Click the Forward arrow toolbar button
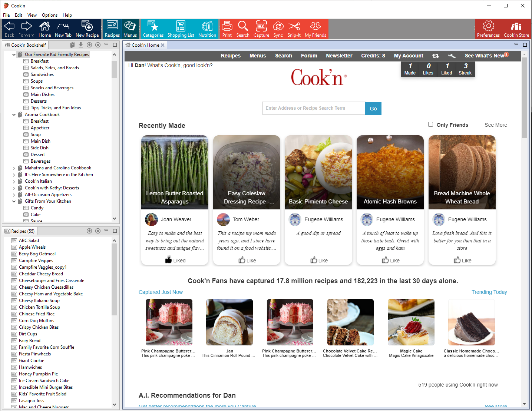This screenshot has width=532, height=411. (26, 29)
